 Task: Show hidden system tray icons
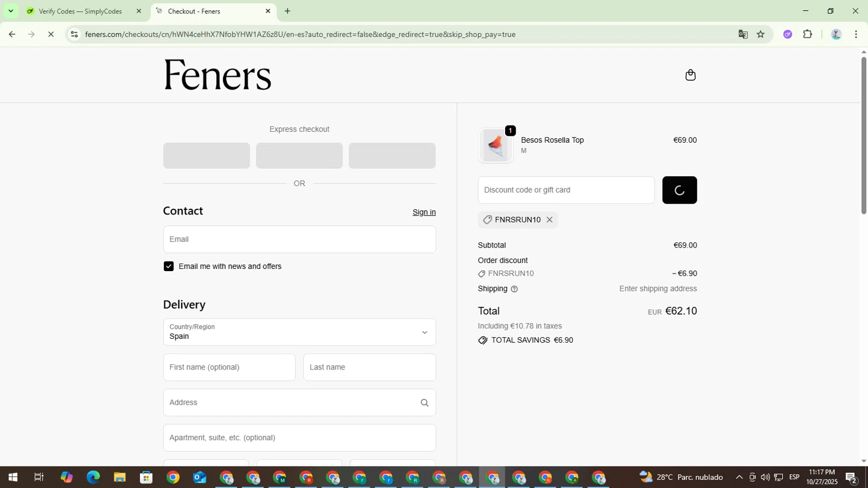coord(739,478)
